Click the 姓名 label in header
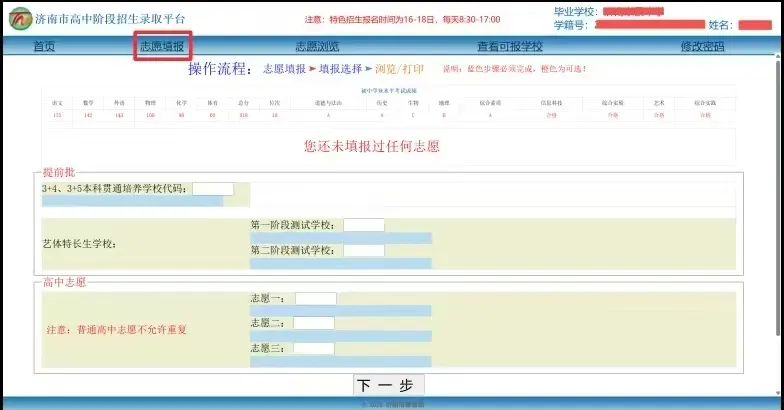Image resolution: width=784 pixels, height=410 pixels. click(x=721, y=25)
